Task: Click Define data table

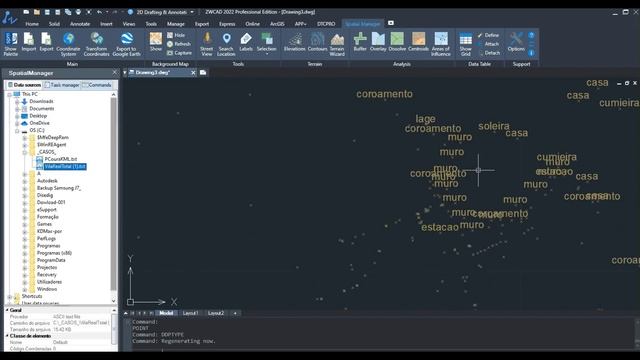Action: (489, 36)
